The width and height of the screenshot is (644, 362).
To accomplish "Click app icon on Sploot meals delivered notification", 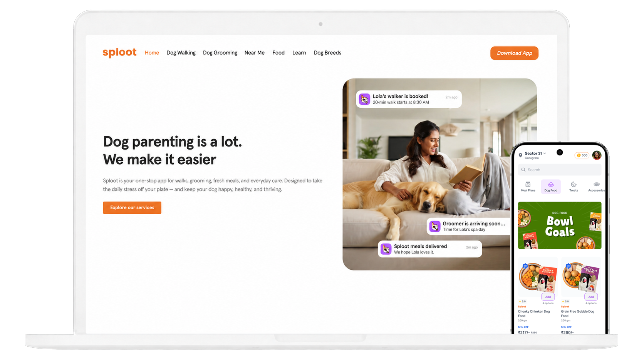I will coord(386,249).
